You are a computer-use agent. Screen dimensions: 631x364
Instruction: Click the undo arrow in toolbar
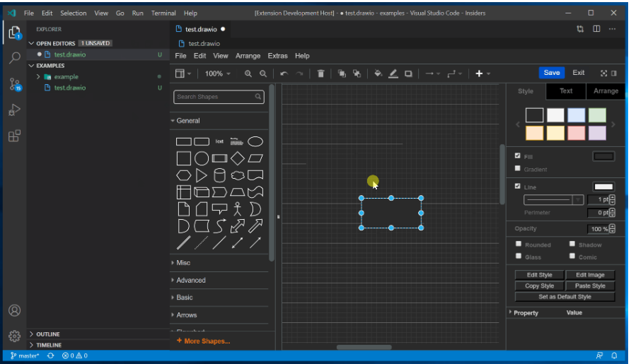coord(284,74)
